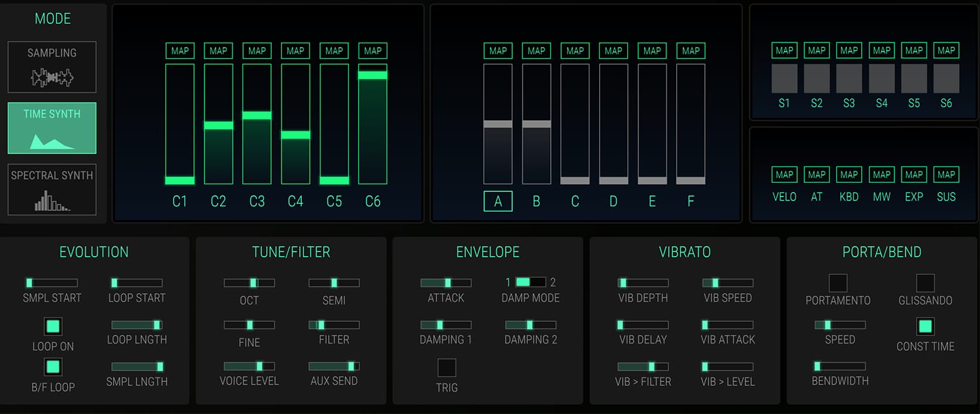Click the S6 gray pad
The height and width of the screenshot is (414, 980).
coord(946,78)
